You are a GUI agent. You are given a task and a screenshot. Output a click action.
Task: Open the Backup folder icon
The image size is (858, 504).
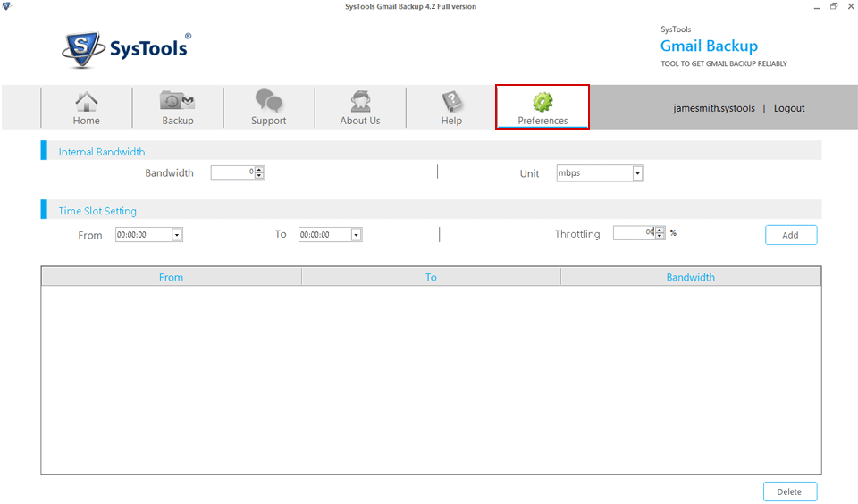[177, 101]
